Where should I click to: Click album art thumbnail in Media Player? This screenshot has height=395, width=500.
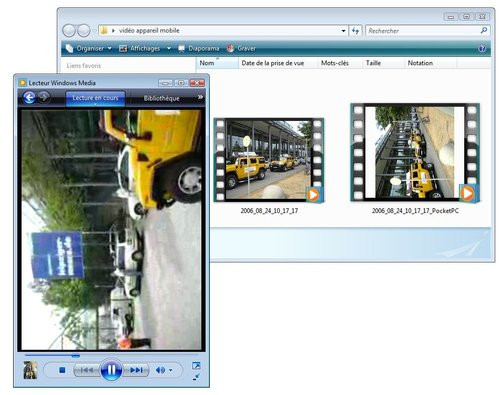tap(30, 370)
